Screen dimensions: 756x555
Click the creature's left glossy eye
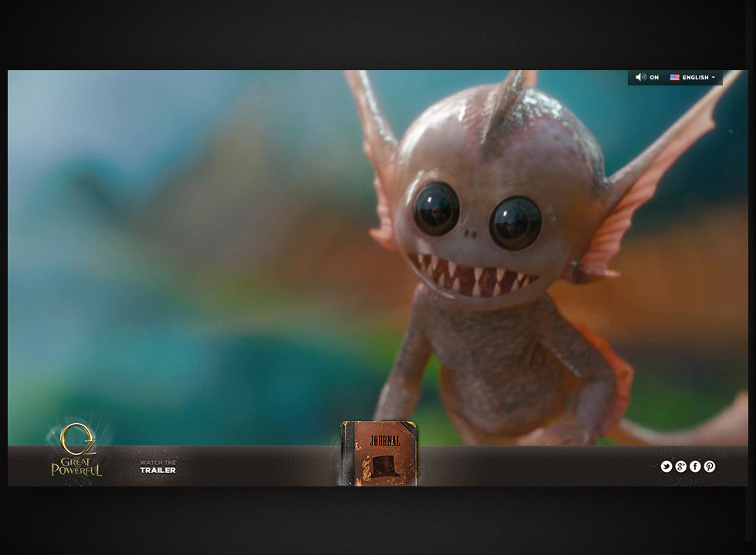tap(436, 210)
